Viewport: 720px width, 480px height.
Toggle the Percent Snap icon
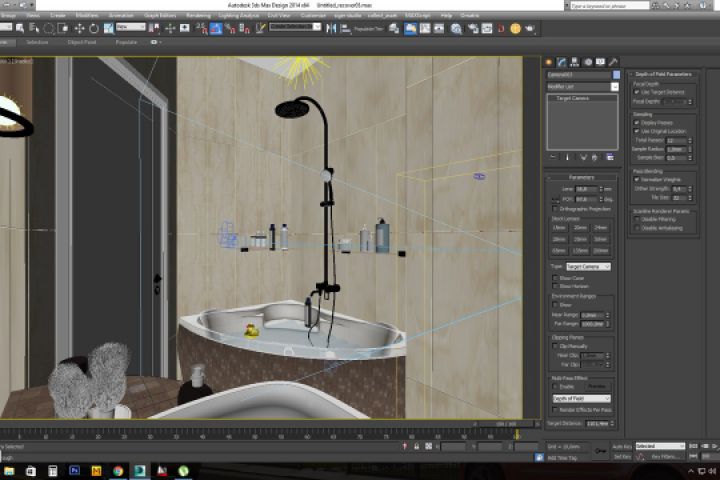pyautogui.click(x=230, y=28)
